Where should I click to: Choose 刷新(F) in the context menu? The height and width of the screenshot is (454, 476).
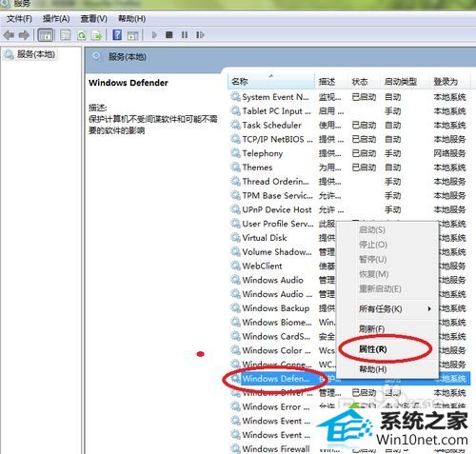coord(371,329)
